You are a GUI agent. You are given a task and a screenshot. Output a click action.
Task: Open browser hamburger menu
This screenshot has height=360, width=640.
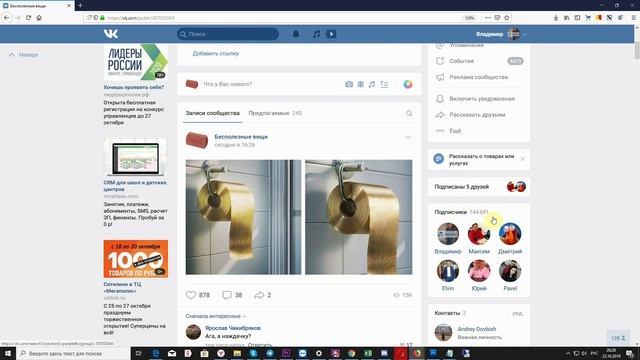(x=633, y=18)
